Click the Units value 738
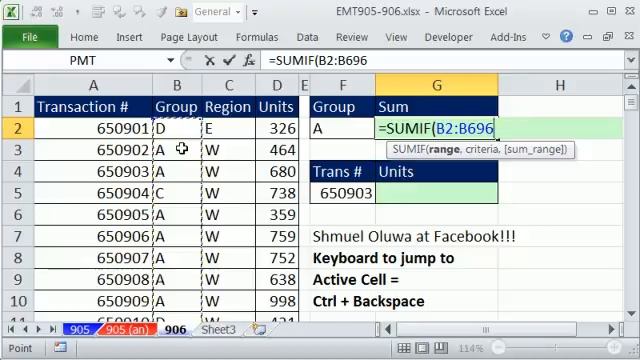Image resolution: width=640 pixels, height=360 pixels. point(277,193)
